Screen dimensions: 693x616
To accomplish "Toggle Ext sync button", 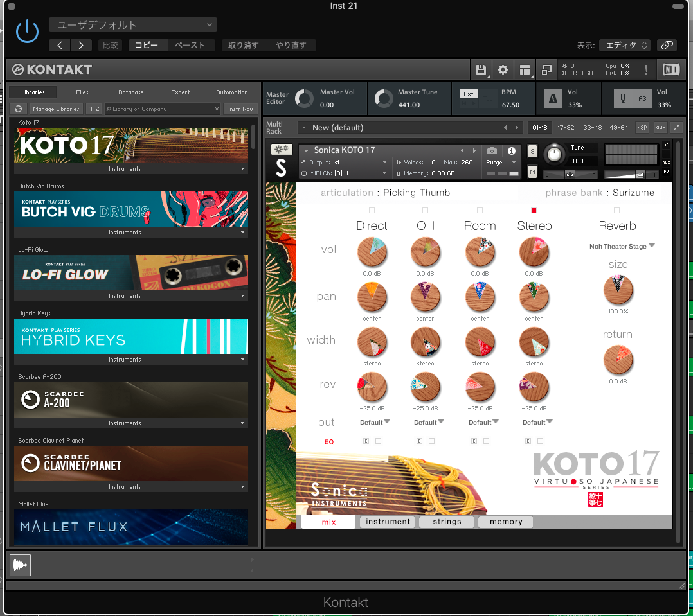I will pos(469,94).
